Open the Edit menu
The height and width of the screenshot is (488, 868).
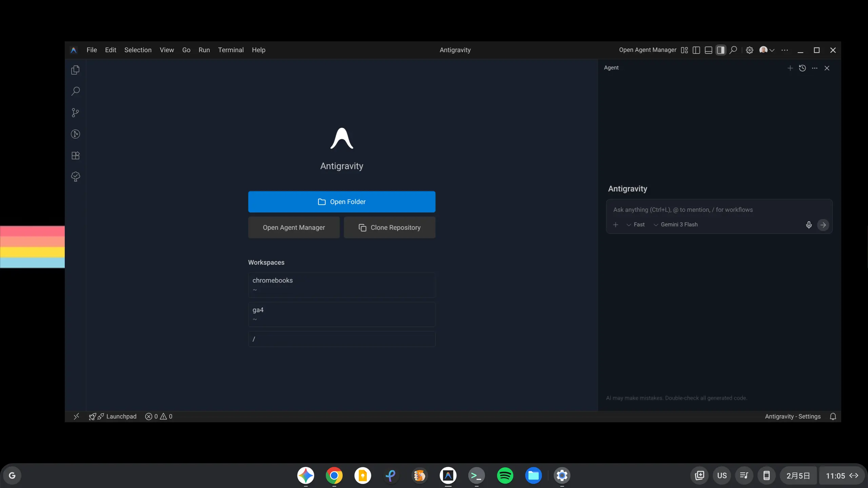click(111, 50)
